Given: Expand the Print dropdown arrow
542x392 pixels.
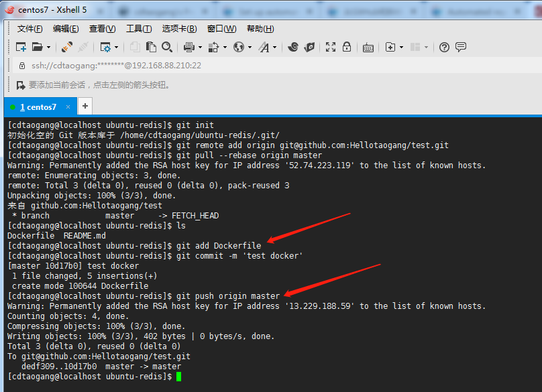Looking at the screenshot, I should (200, 48).
